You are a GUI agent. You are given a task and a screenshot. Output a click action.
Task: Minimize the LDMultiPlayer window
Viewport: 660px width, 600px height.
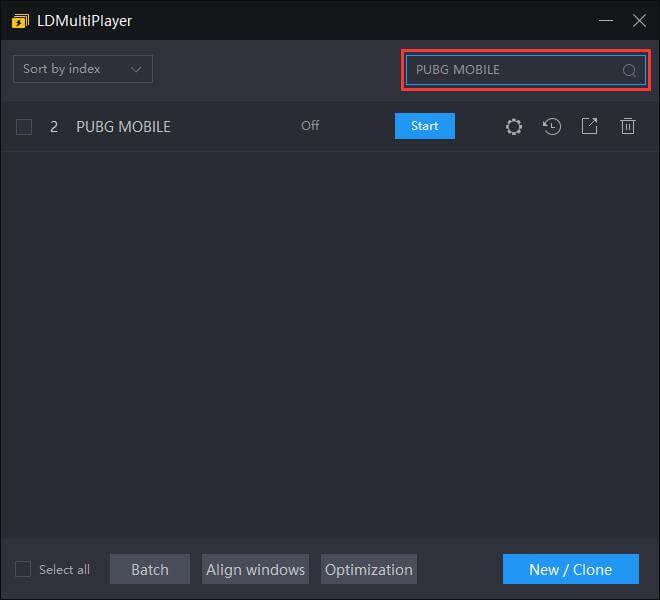coord(606,20)
